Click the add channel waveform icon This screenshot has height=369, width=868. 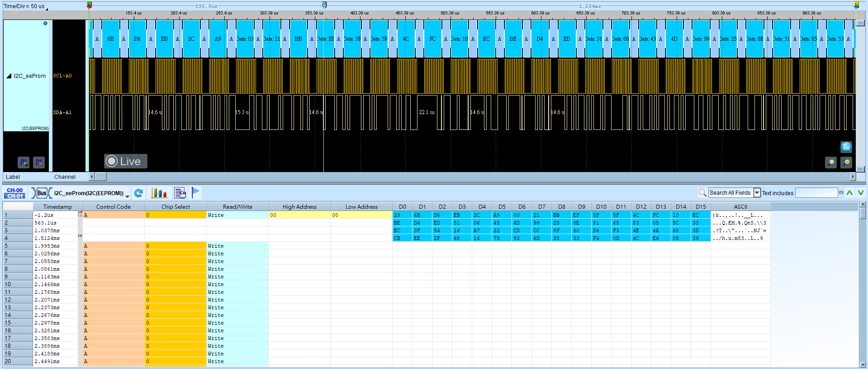[24, 162]
